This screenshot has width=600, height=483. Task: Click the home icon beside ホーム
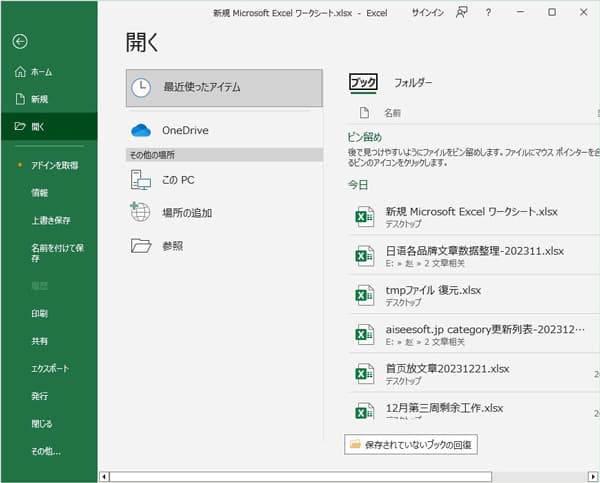(20, 72)
